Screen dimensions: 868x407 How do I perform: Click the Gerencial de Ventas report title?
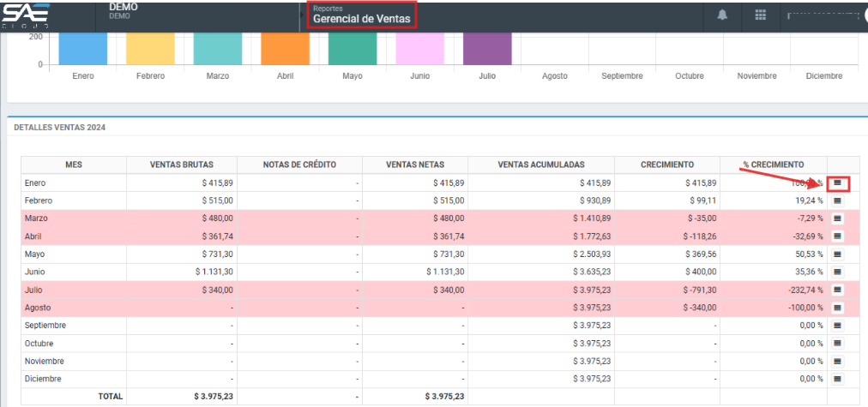(x=361, y=19)
